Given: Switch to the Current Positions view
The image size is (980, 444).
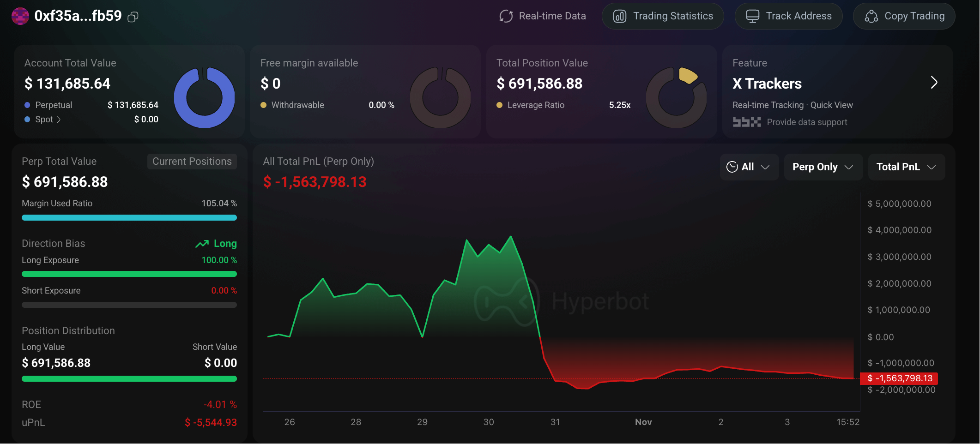Looking at the screenshot, I should (192, 161).
